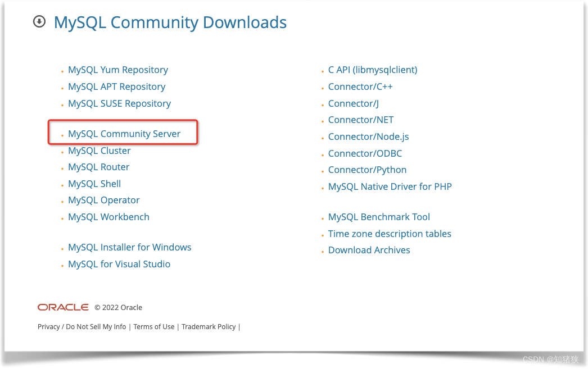Image resolution: width=588 pixels, height=369 pixels.
Task: Click the Oracle logo in footer
Action: pyautogui.click(x=63, y=307)
